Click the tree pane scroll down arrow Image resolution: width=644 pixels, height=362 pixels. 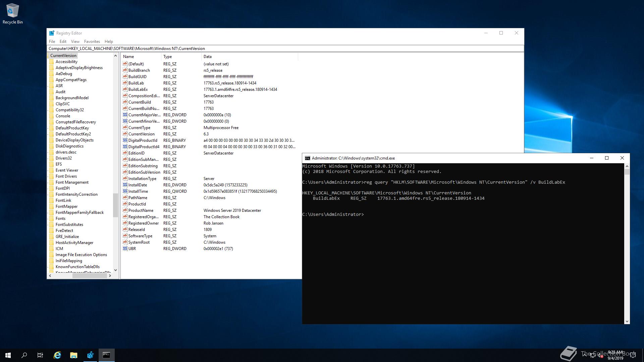point(115,270)
